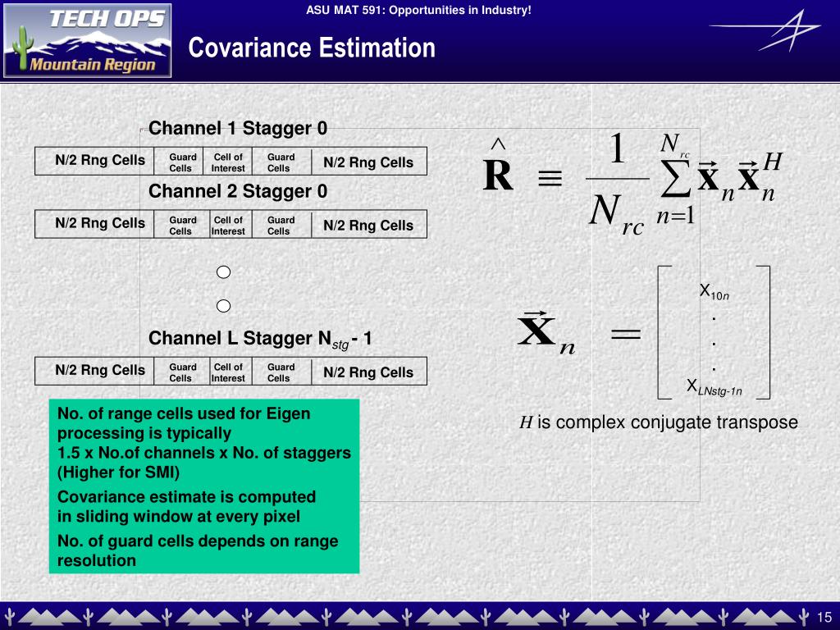
Task: Click Channel L's last "N/2 Rng Cells" box
Action: click(369, 372)
